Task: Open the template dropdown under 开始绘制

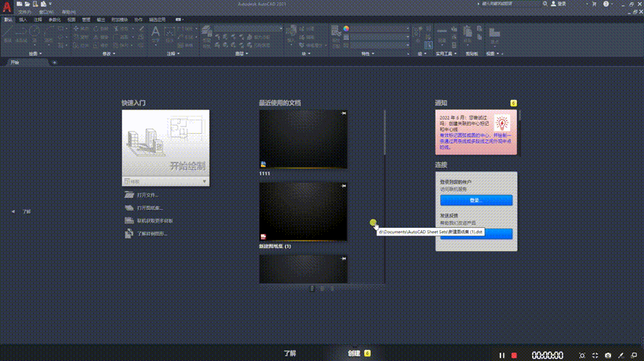Action: (x=166, y=181)
